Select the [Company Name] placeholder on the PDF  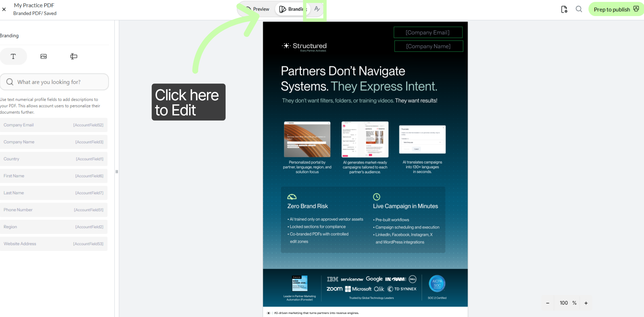(x=429, y=46)
